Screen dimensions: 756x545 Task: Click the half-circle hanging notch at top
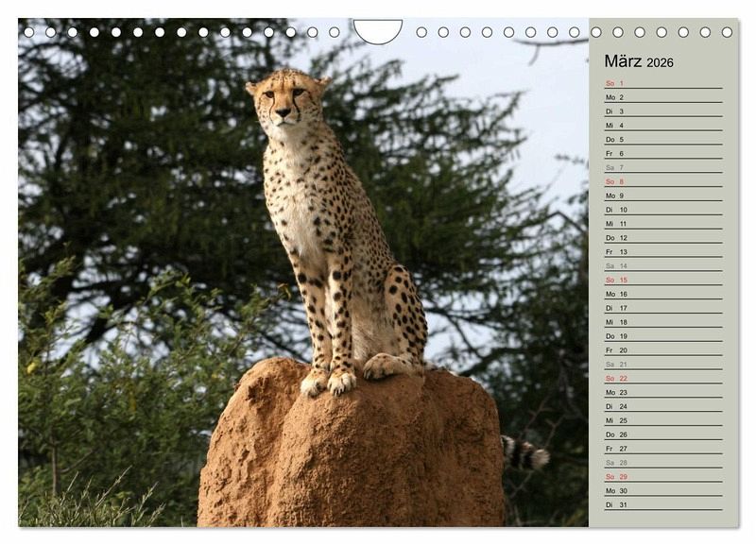[x=377, y=29]
